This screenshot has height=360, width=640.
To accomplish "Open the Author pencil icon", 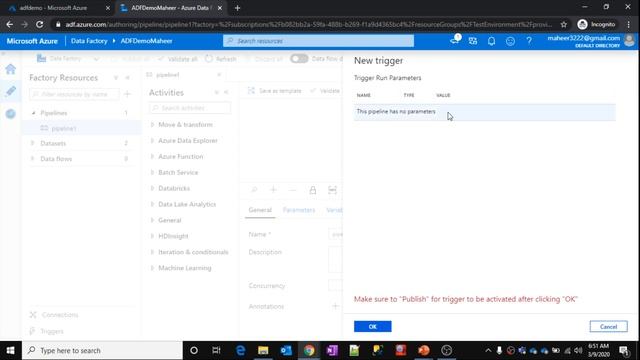I will tap(11, 91).
